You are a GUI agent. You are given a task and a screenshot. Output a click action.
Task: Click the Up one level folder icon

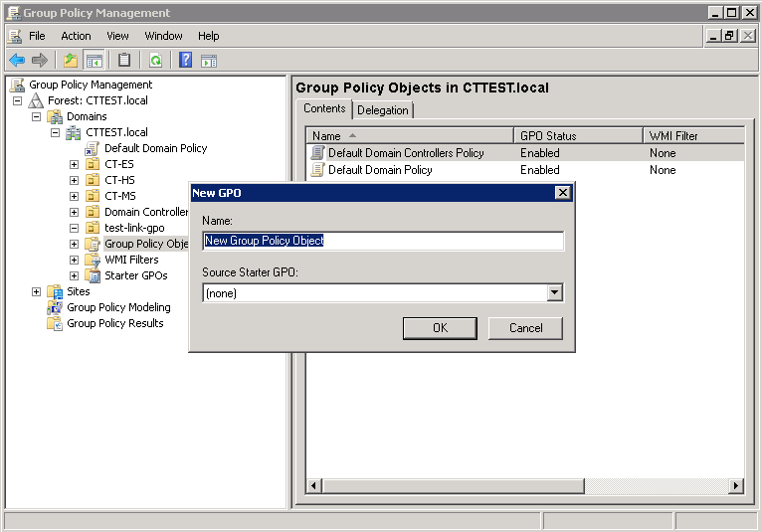[x=71, y=60]
